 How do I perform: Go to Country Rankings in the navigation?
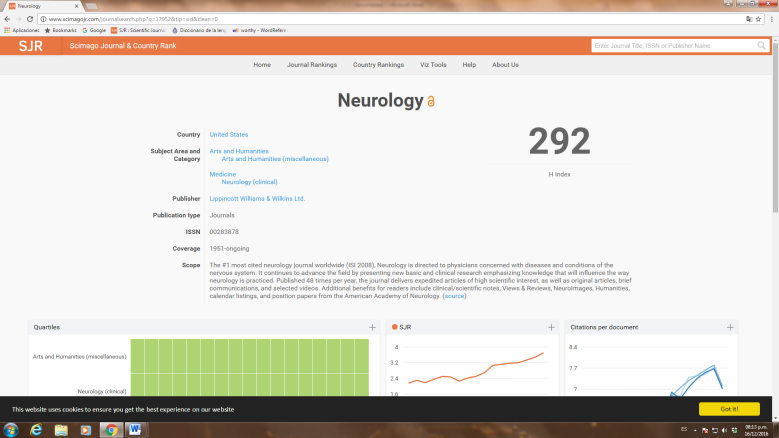378,65
